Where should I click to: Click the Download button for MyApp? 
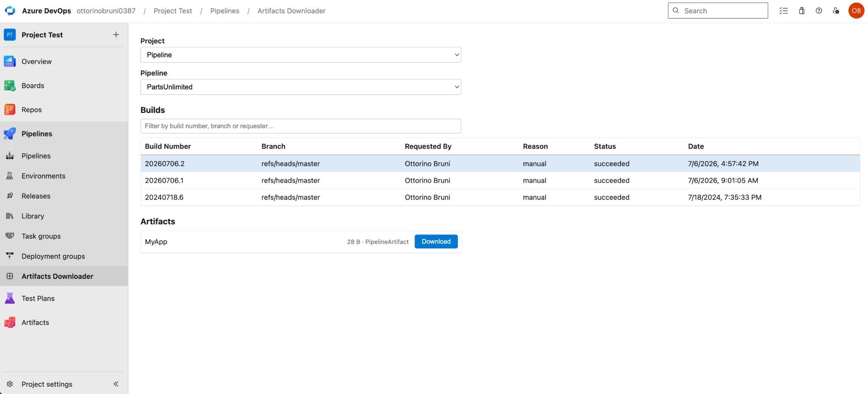pos(436,242)
